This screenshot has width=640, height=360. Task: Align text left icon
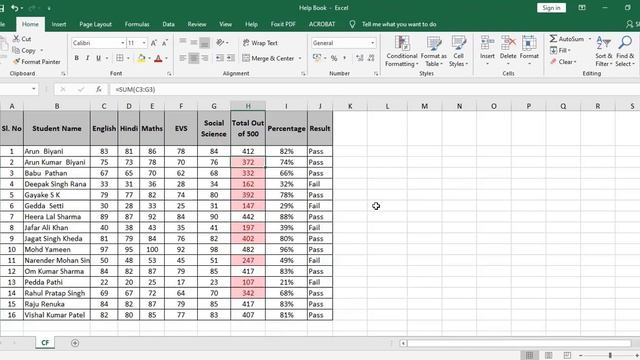[183, 58]
